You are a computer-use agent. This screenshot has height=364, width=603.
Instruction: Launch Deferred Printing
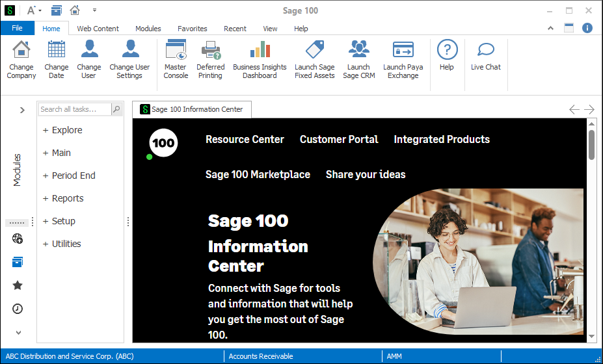pos(210,58)
